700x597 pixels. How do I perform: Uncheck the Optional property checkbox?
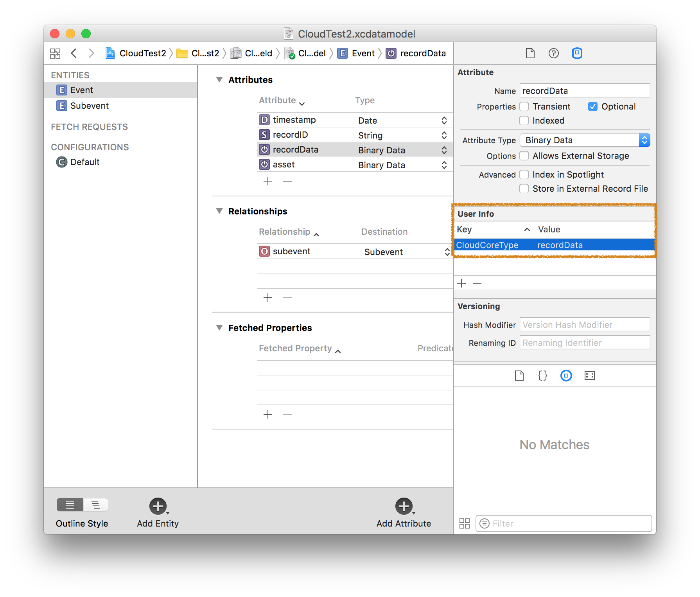pos(593,106)
